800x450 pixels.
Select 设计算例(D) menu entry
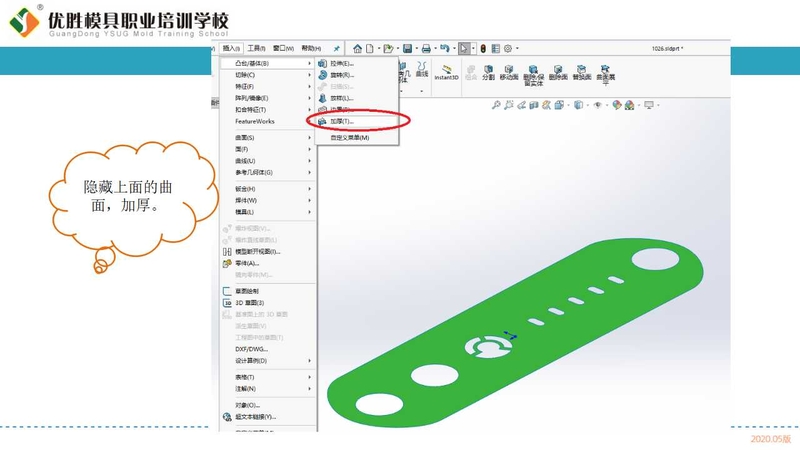coord(268,361)
